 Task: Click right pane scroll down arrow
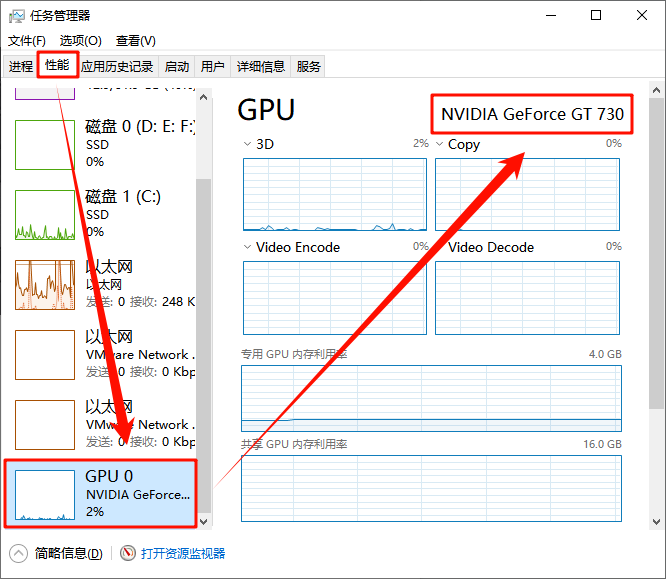coord(656,522)
